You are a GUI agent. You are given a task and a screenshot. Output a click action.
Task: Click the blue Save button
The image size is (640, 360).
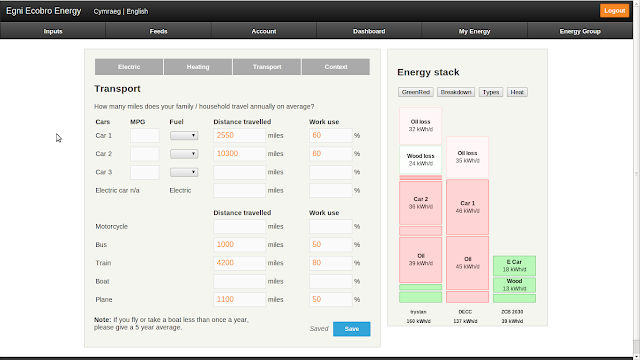coord(351,329)
